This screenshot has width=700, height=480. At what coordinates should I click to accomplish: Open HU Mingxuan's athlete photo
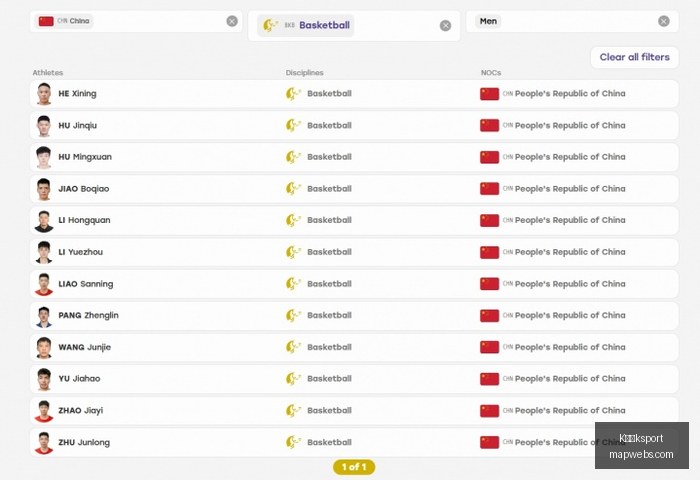(x=44, y=157)
